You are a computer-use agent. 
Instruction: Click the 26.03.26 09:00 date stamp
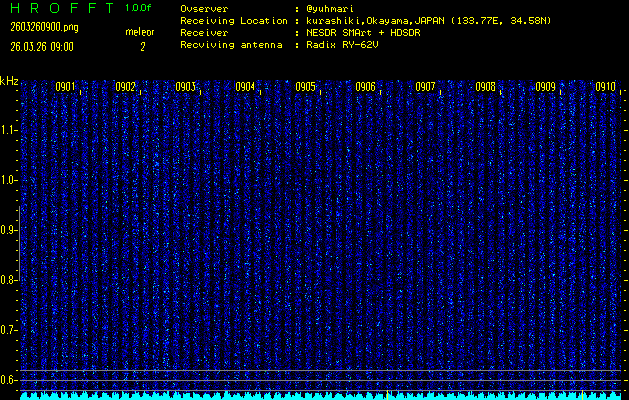41,46
